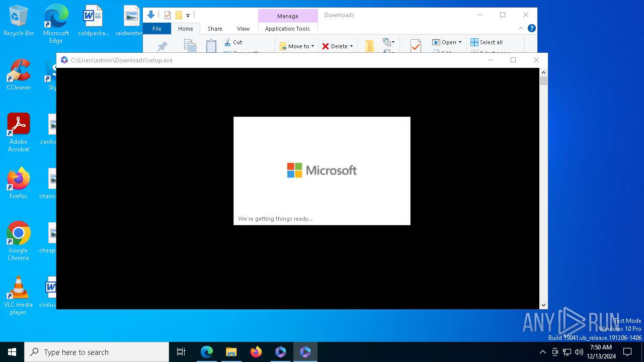Switch to the View ribbon tab
This screenshot has width=644, height=362.
tap(243, 29)
